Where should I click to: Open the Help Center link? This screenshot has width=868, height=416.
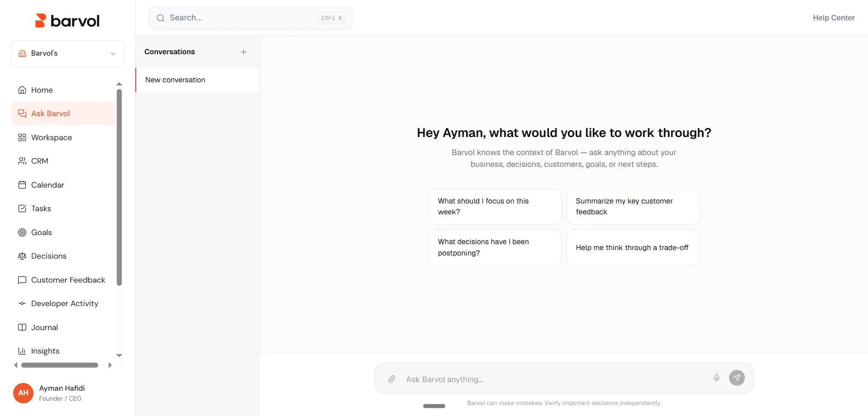pos(834,18)
